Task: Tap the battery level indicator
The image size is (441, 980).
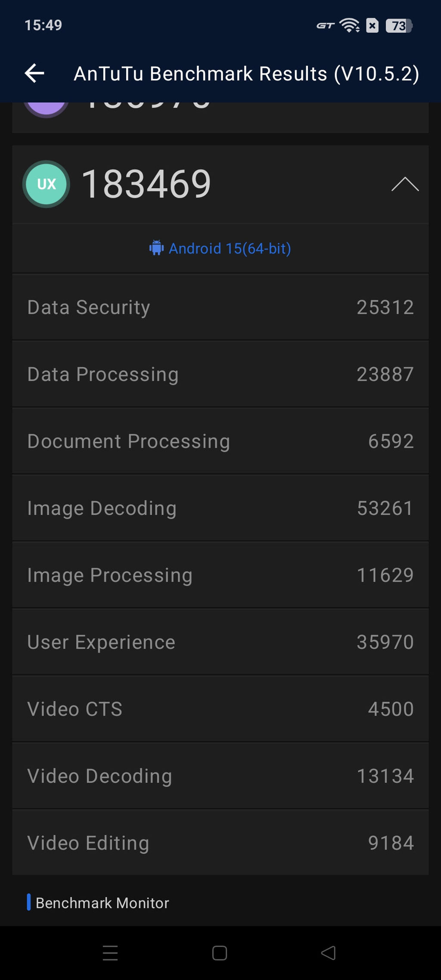Action: tap(399, 26)
